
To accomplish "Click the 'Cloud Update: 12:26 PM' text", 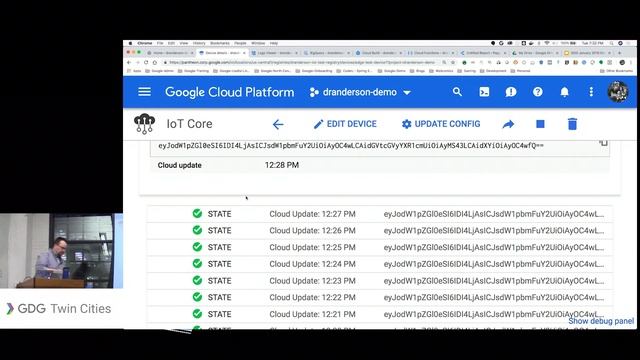I will click(312, 231).
